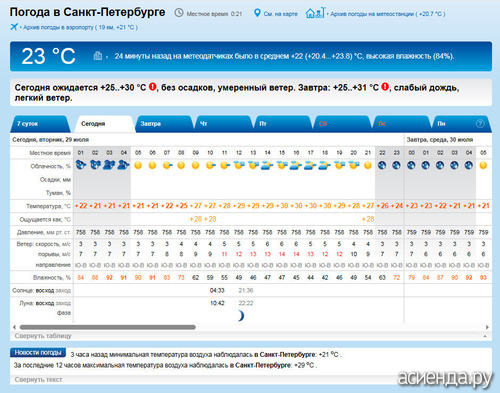Click the question mark help icon

click(x=480, y=123)
